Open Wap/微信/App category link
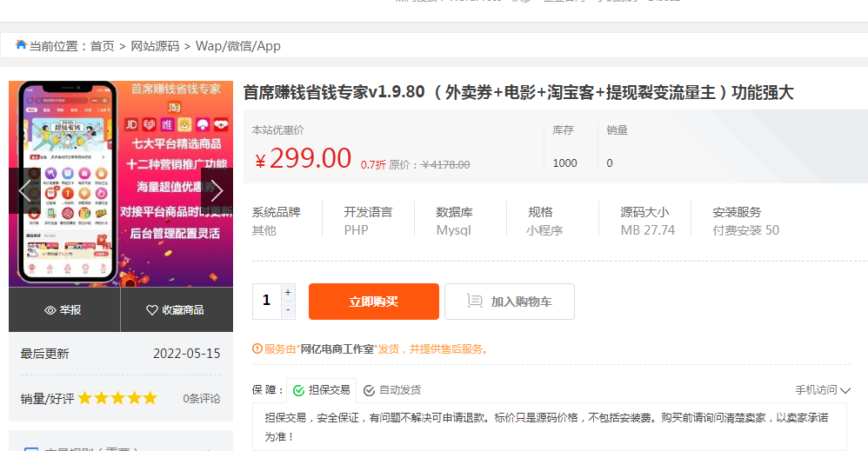 coord(237,46)
